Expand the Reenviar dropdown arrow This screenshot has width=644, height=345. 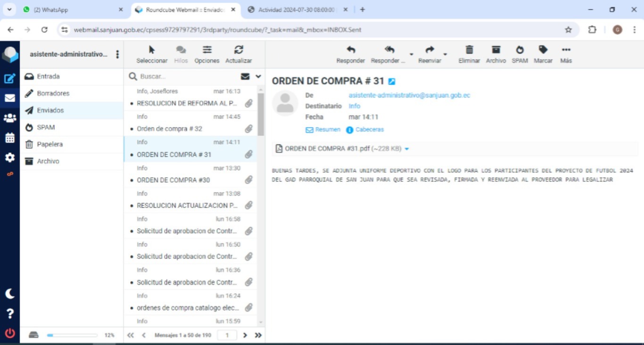(445, 55)
